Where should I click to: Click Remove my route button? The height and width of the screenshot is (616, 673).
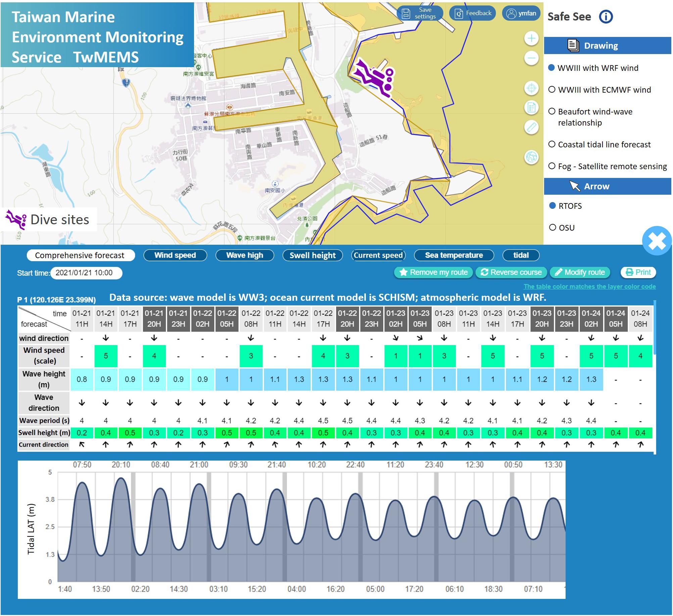(433, 272)
